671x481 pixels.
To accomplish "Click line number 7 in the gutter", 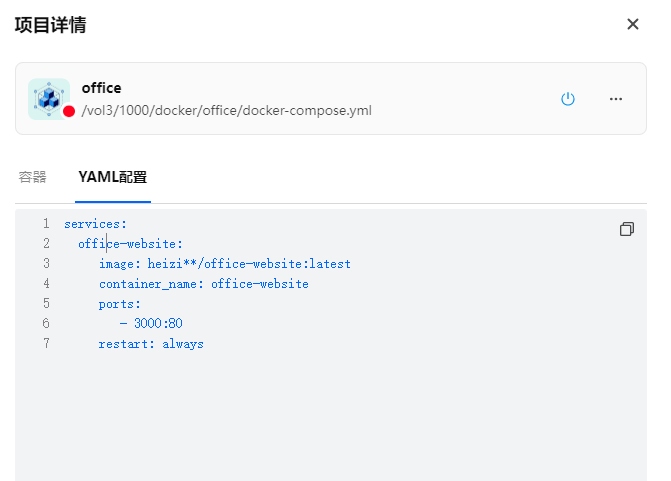I will coord(46,344).
